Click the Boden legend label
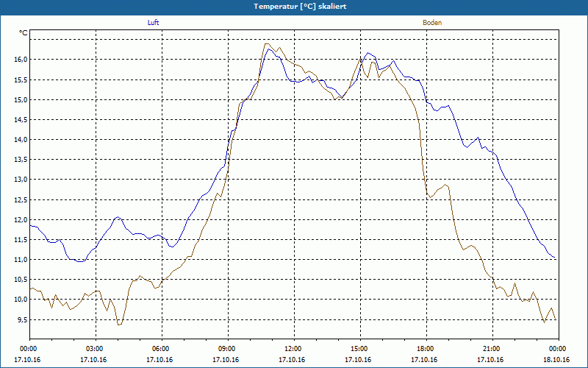588x368 pixels. tap(432, 23)
